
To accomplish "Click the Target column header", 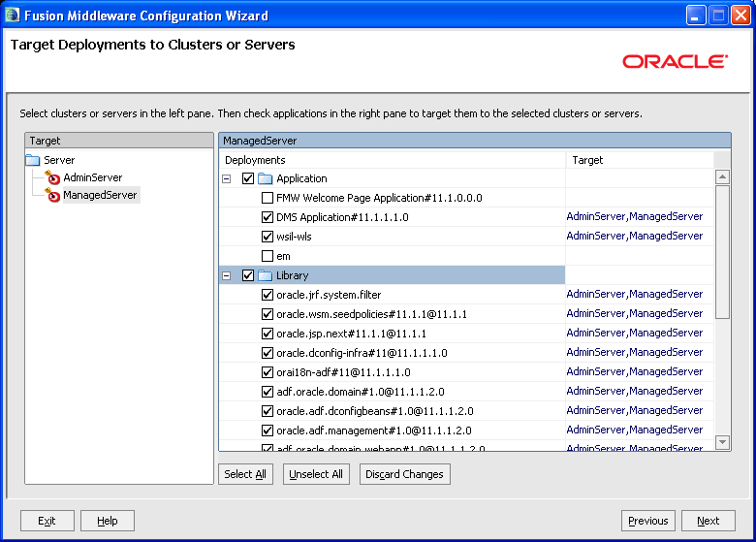I will [640, 160].
